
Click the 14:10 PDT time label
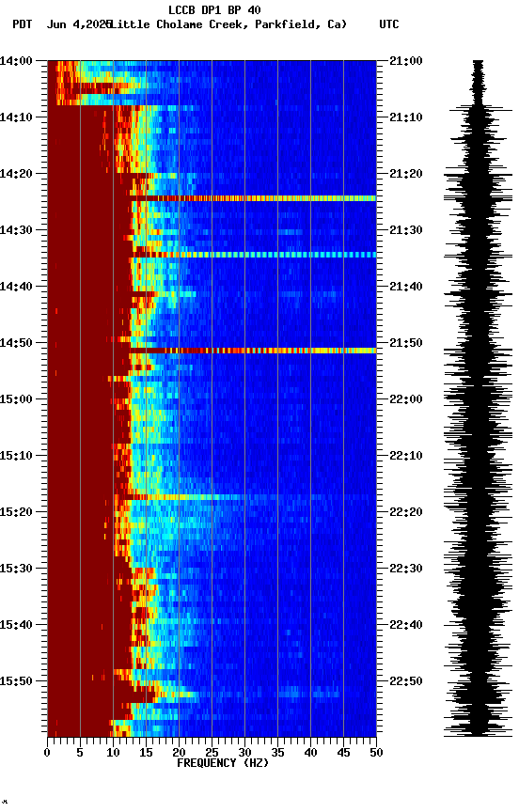16,117
